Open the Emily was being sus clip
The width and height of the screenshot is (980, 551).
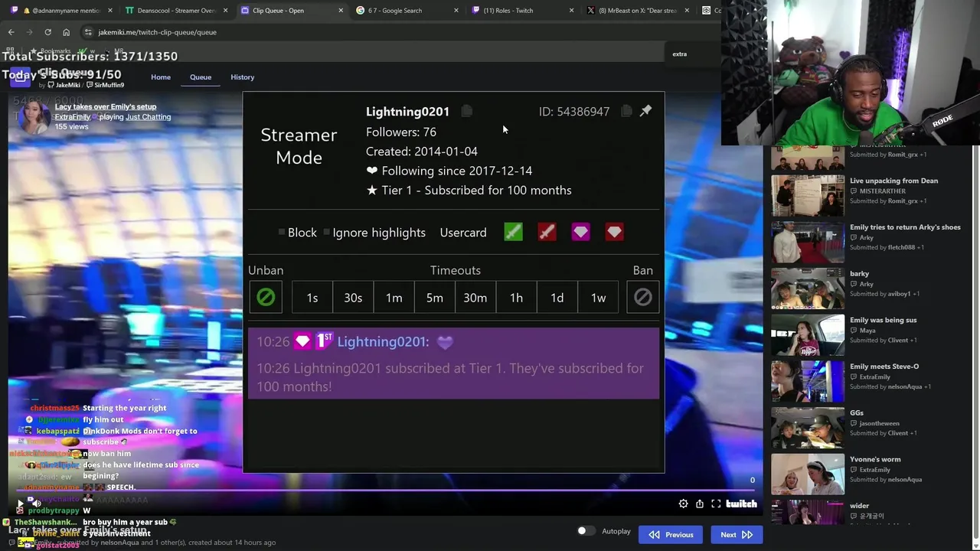(x=808, y=335)
